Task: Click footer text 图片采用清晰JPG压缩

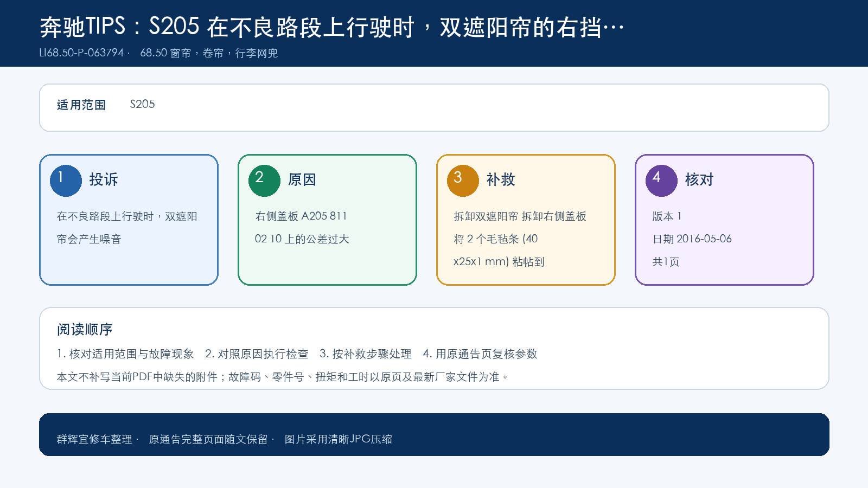Action: pos(339,439)
